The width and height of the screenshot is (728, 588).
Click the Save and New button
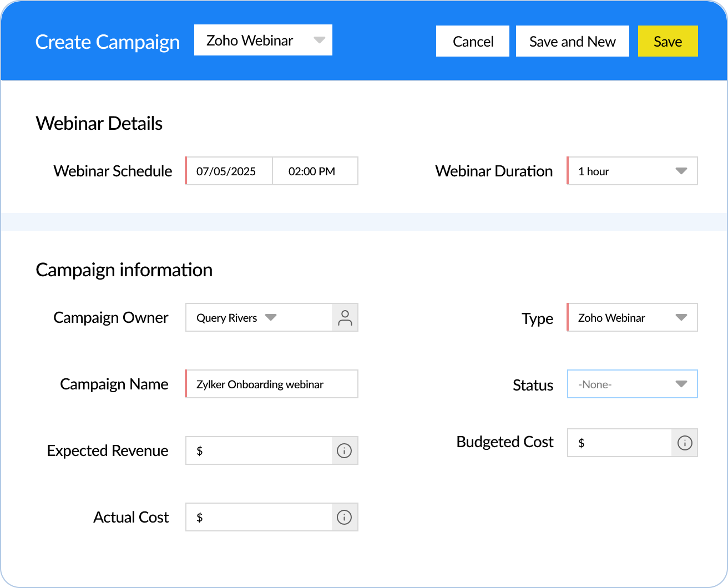pos(572,41)
